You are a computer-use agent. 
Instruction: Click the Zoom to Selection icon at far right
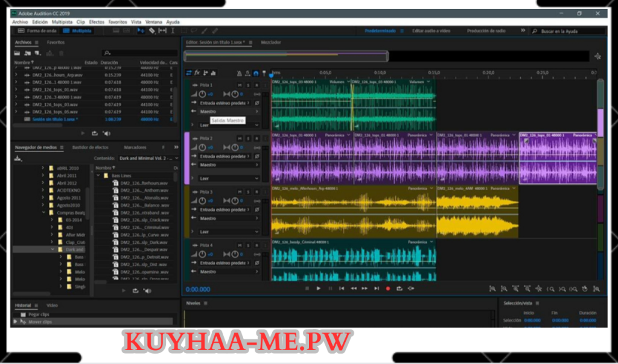click(597, 289)
